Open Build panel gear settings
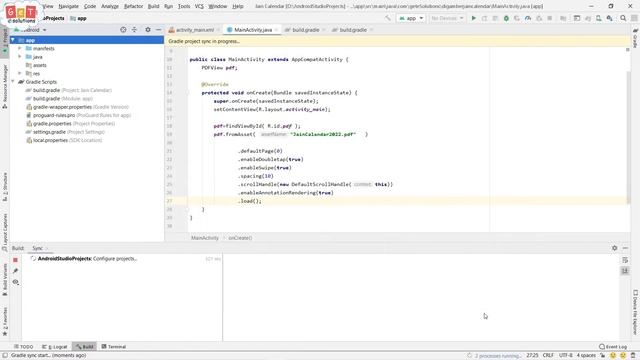 coord(614,248)
